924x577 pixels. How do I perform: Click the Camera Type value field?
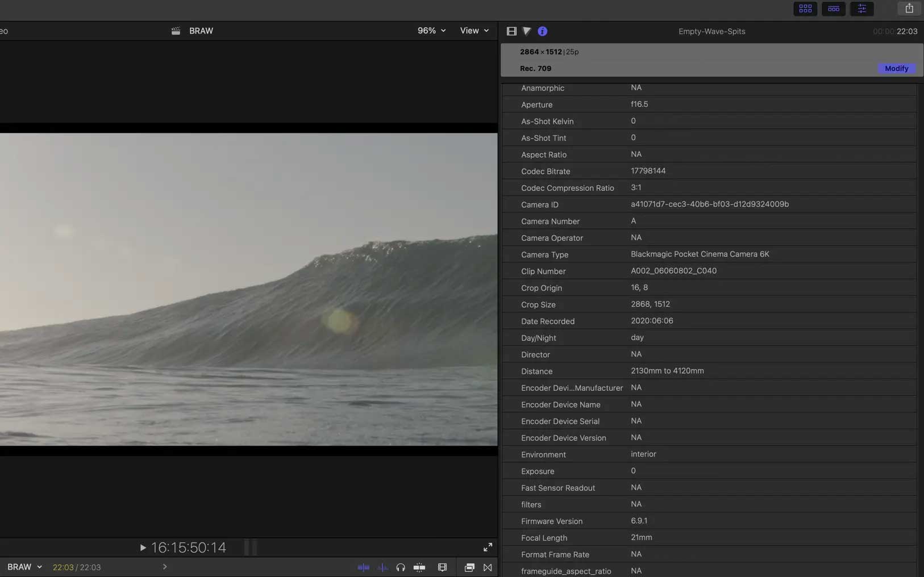tap(700, 254)
